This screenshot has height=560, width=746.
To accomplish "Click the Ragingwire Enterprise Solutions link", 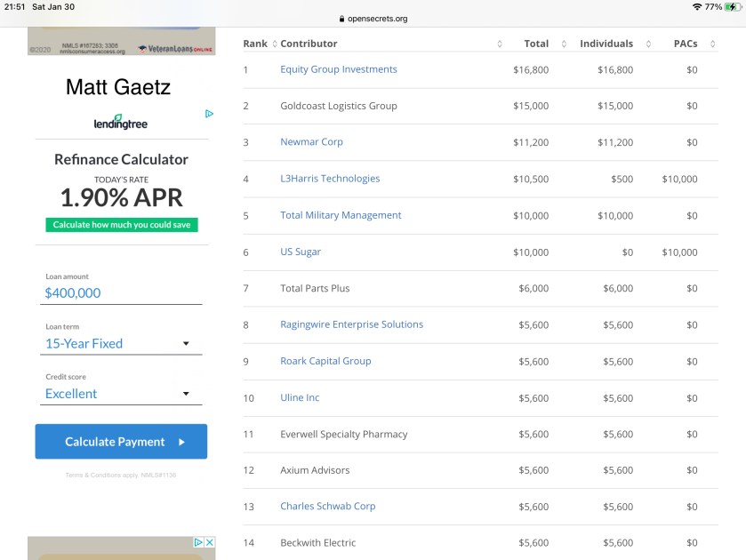I will click(351, 324).
